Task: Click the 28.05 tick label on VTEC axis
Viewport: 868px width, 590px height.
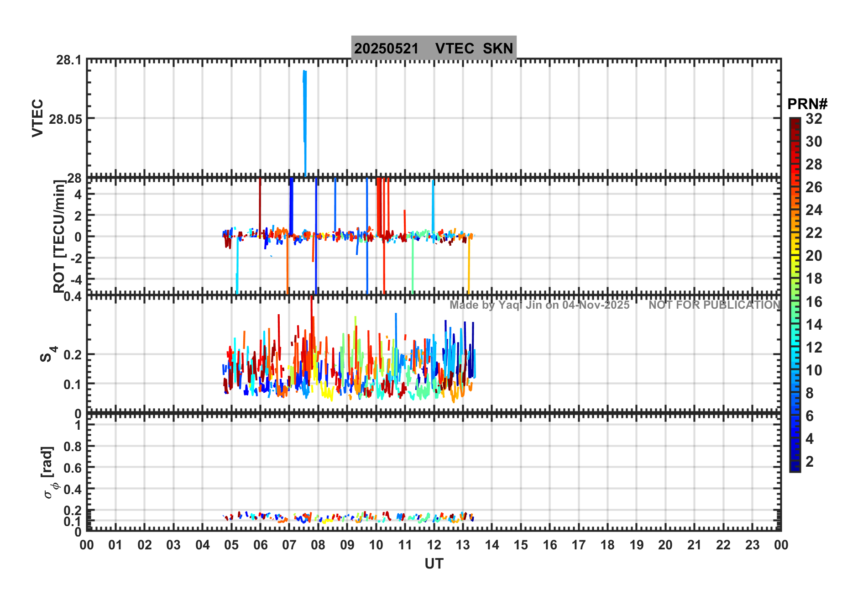Action: point(66,119)
